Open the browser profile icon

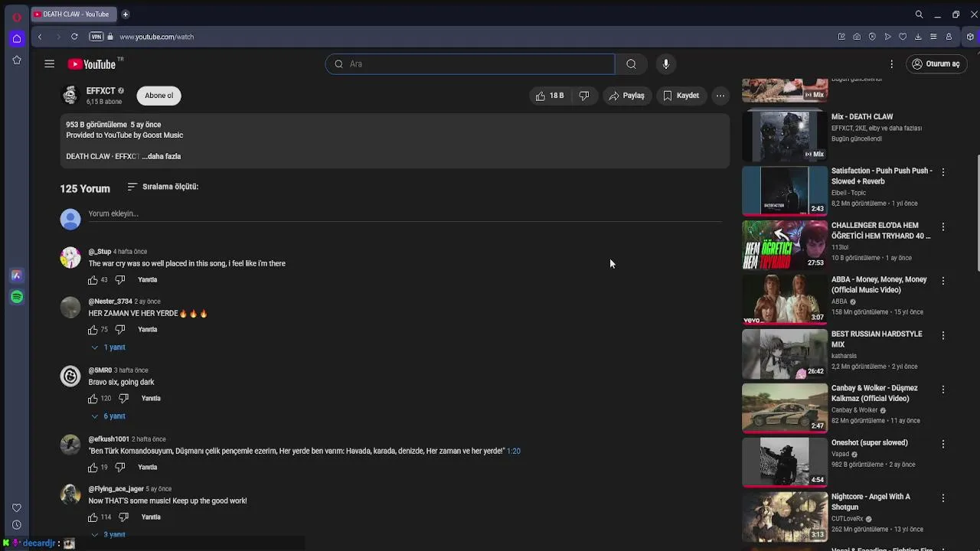(949, 37)
